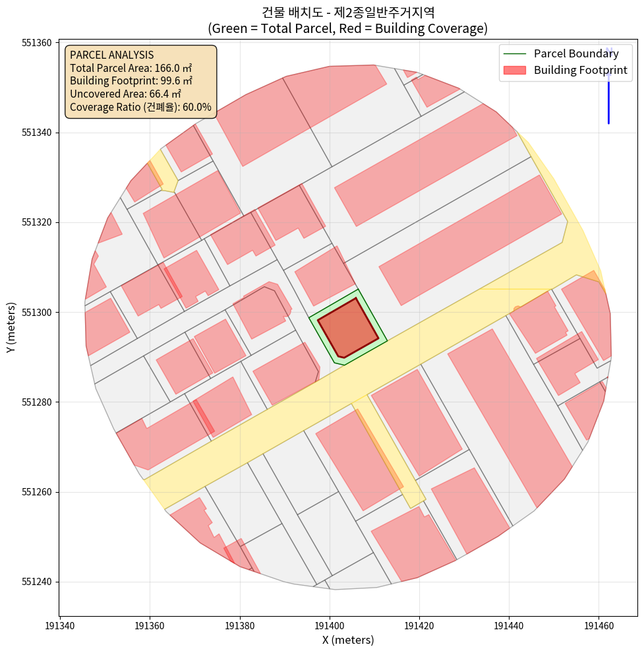
Task: Select the "Parcel Boundary" legend text label
Action: (x=576, y=54)
